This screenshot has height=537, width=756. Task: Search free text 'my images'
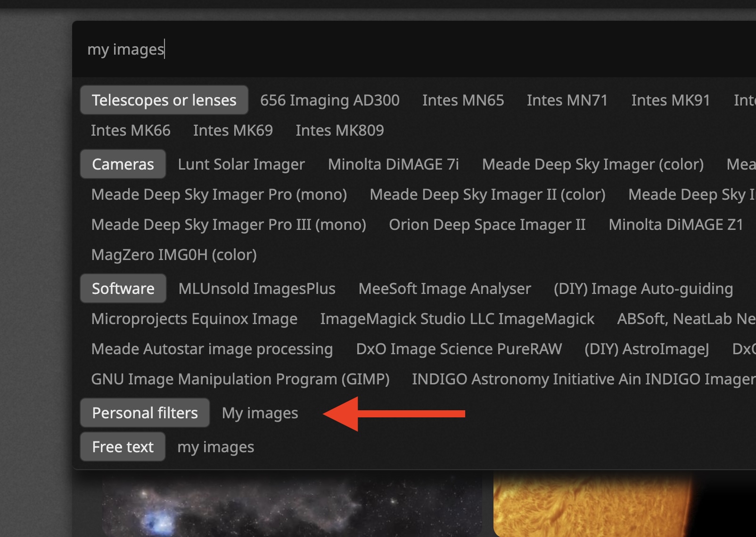point(216,447)
